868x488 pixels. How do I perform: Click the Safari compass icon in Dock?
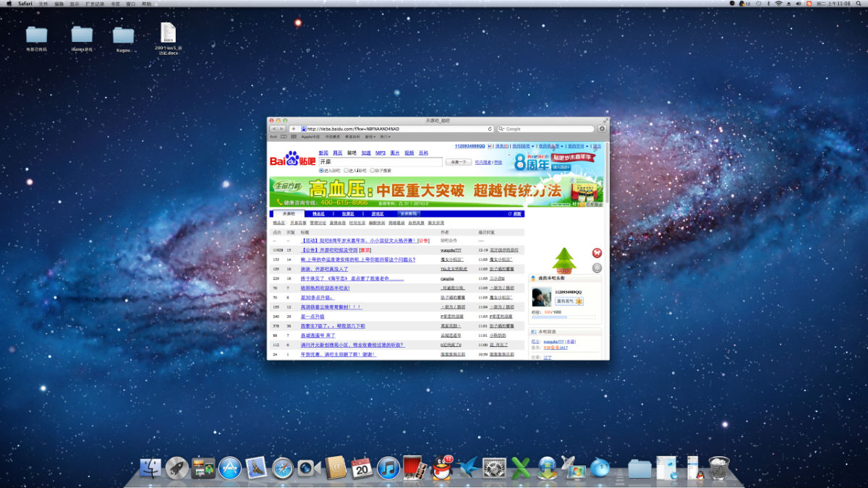282,468
